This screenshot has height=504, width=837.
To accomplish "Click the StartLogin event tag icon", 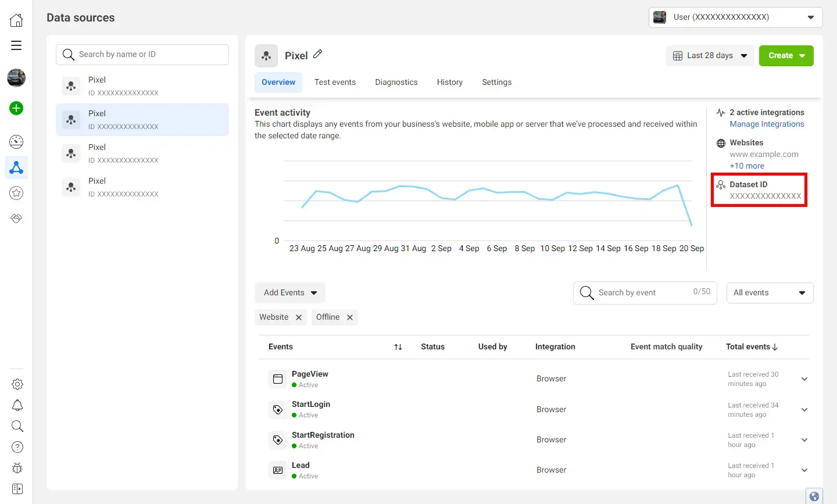I will click(x=278, y=409).
